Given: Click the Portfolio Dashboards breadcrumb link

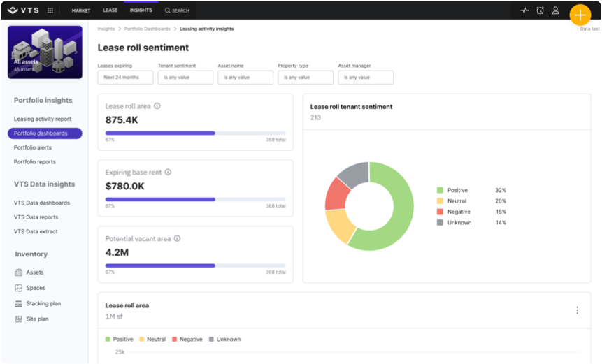Looking at the screenshot, I should pyautogui.click(x=146, y=29).
